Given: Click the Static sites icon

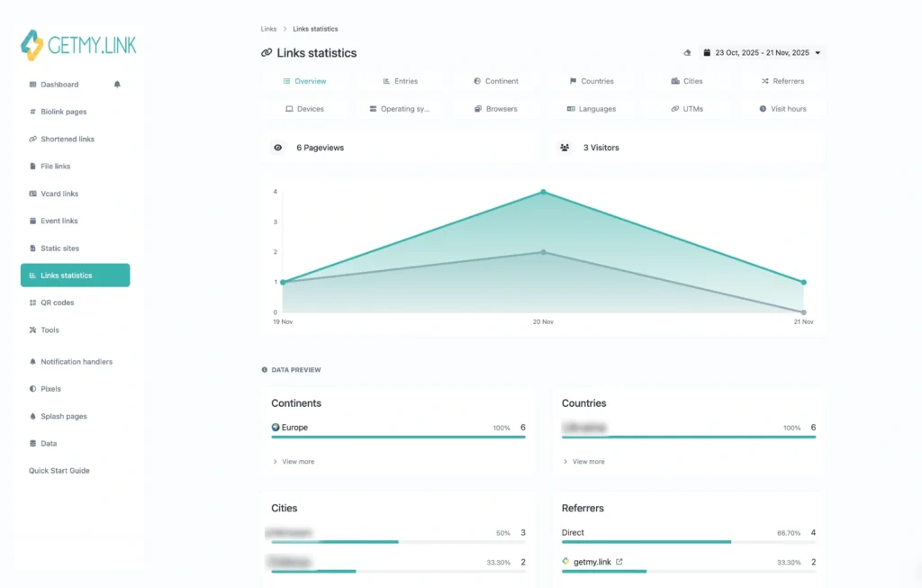Looking at the screenshot, I should pyautogui.click(x=32, y=249).
